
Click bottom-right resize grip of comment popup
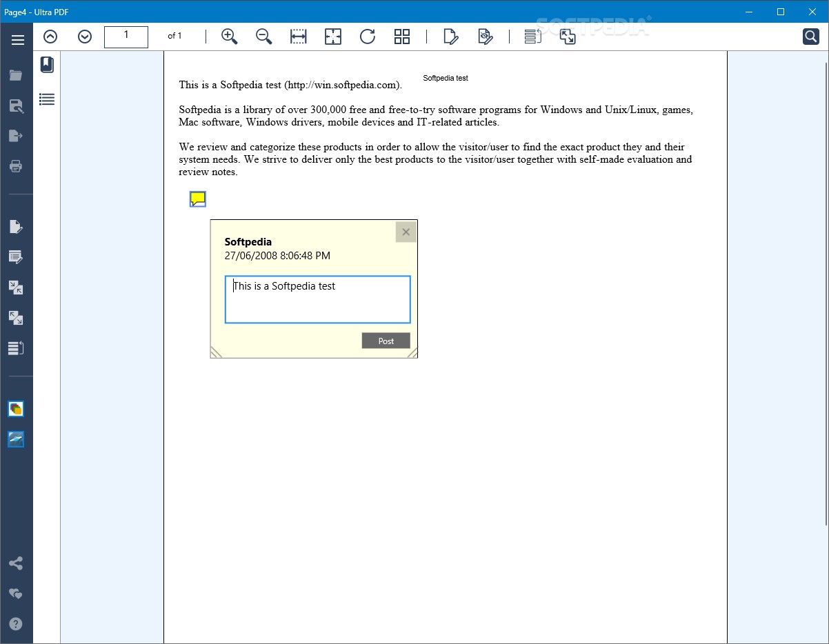412,352
